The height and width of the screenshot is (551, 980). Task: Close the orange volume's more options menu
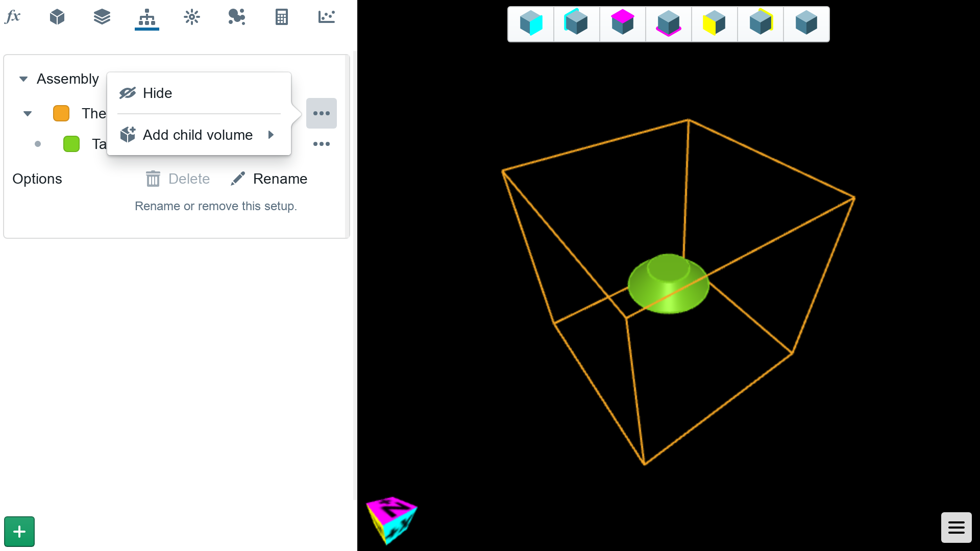pyautogui.click(x=322, y=113)
